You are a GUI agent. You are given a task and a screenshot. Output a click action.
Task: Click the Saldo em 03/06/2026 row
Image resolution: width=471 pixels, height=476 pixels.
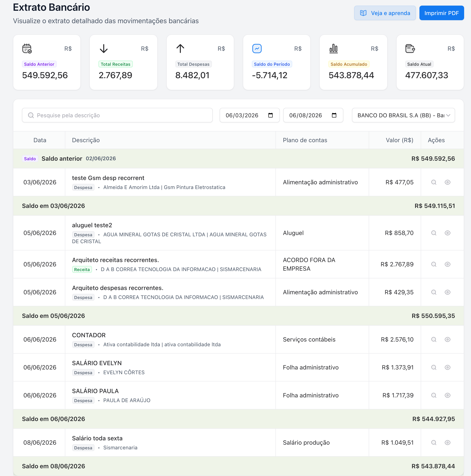click(x=238, y=206)
